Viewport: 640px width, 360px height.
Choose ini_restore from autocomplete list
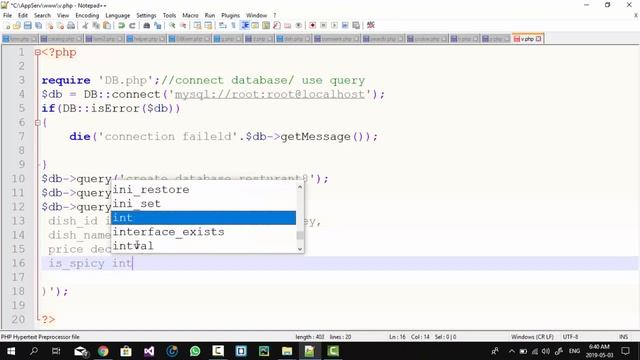coord(203,190)
